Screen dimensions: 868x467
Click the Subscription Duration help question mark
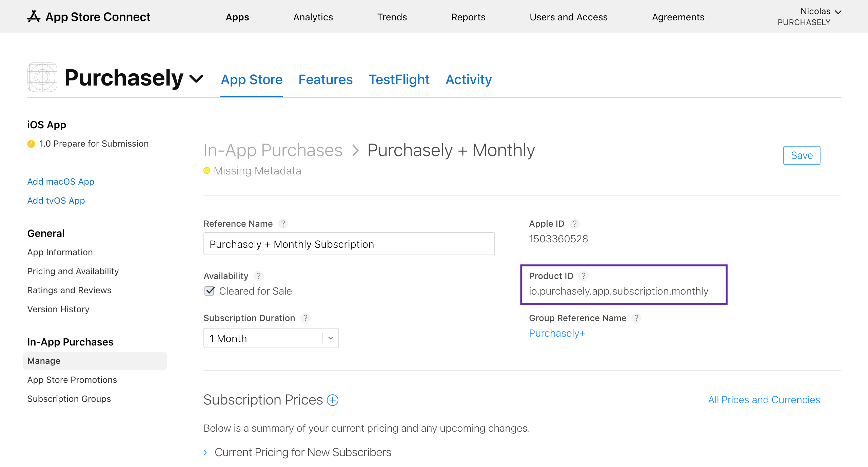(305, 318)
